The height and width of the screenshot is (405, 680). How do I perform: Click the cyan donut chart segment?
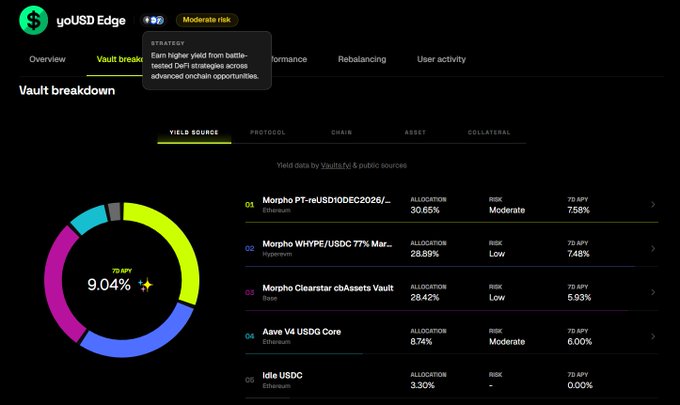point(89,219)
